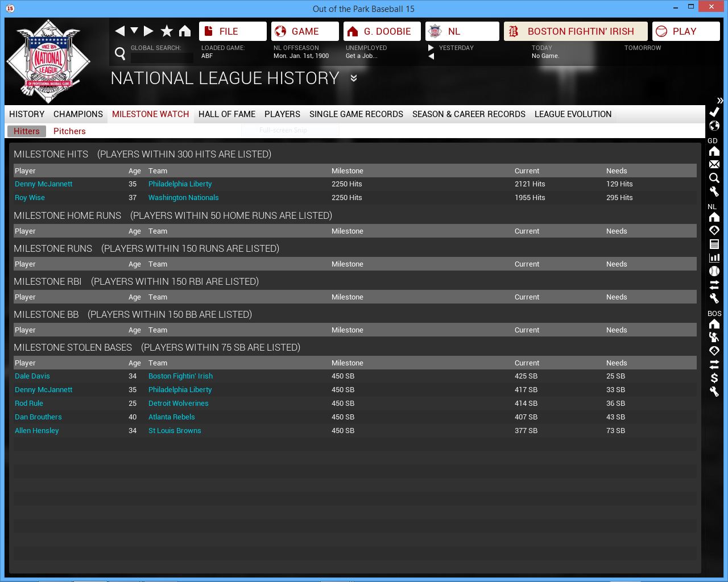This screenshot has height=582, width=728.
Task: Click the globe icon in right sidebar
Action: [714, 126]
